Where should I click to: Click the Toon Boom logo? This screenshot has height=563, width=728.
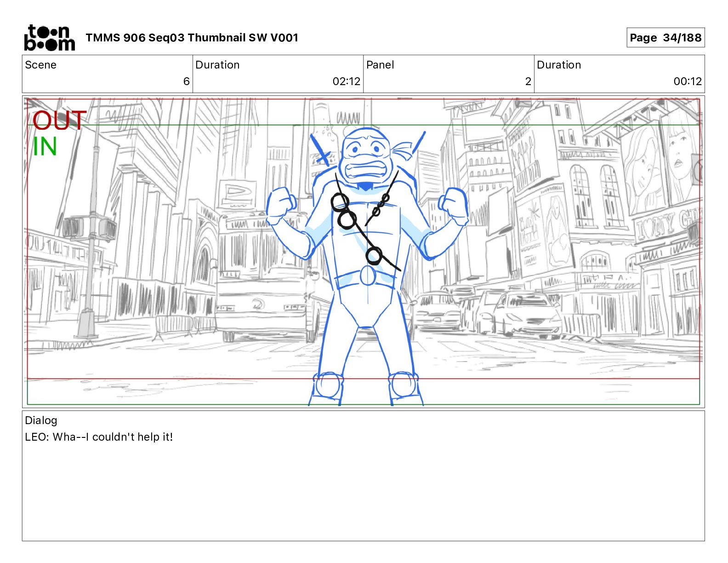[49, 38]
